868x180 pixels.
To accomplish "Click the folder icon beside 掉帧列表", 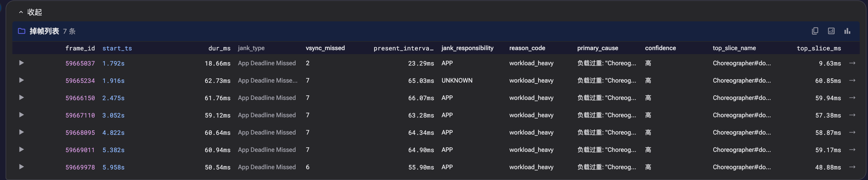I will tap(22, 31).
